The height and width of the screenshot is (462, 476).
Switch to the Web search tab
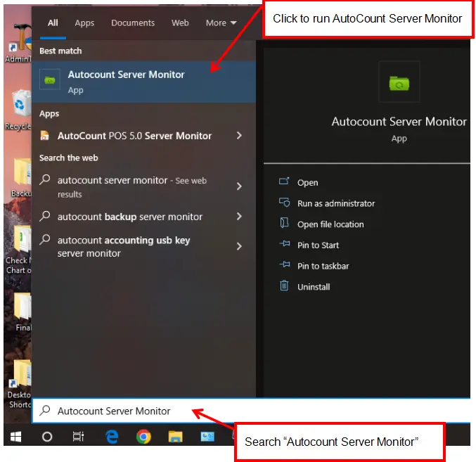(180, 23)
